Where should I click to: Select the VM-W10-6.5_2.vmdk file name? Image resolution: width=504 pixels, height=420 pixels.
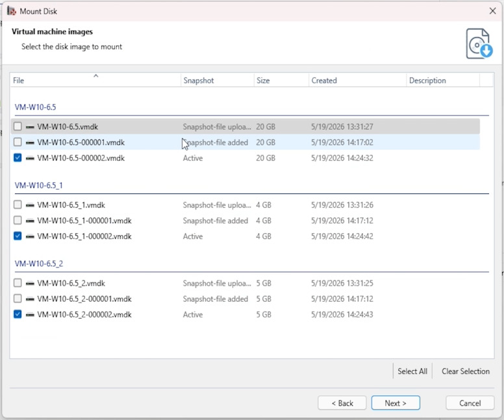pyautogui.click(x=71, y=284)
